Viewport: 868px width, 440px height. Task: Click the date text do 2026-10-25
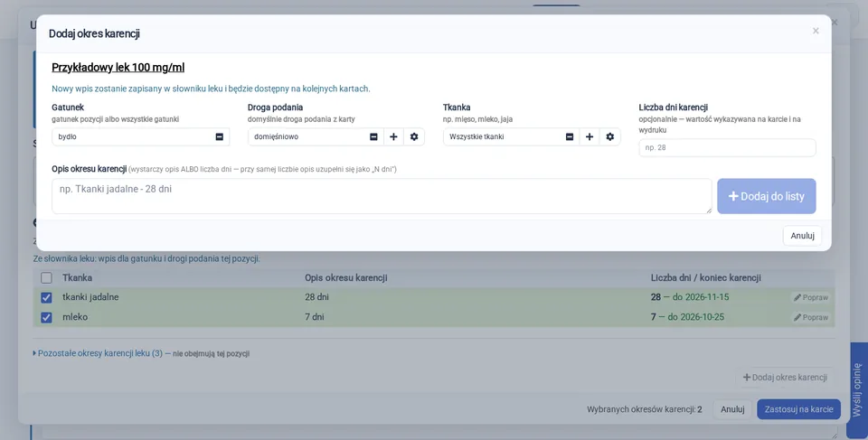point(696,317)
